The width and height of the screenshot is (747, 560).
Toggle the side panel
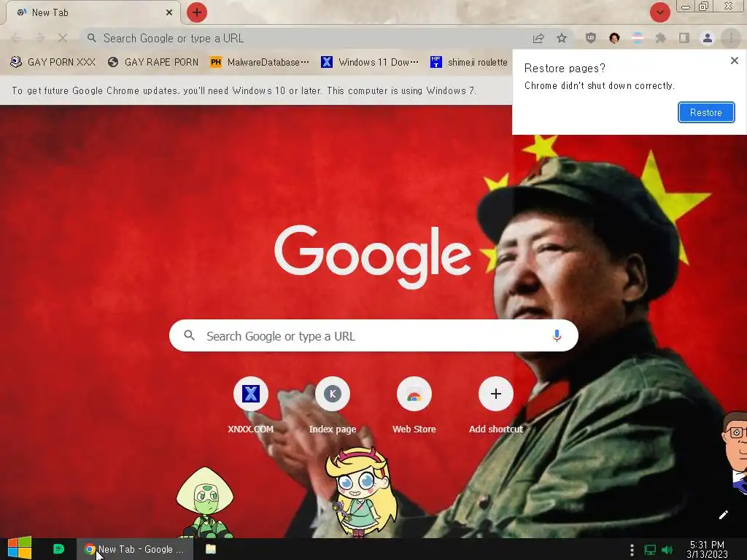[x=684, y=38]
